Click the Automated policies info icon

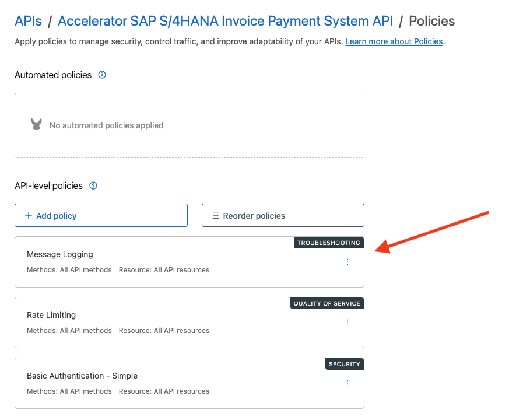(102, 75)
